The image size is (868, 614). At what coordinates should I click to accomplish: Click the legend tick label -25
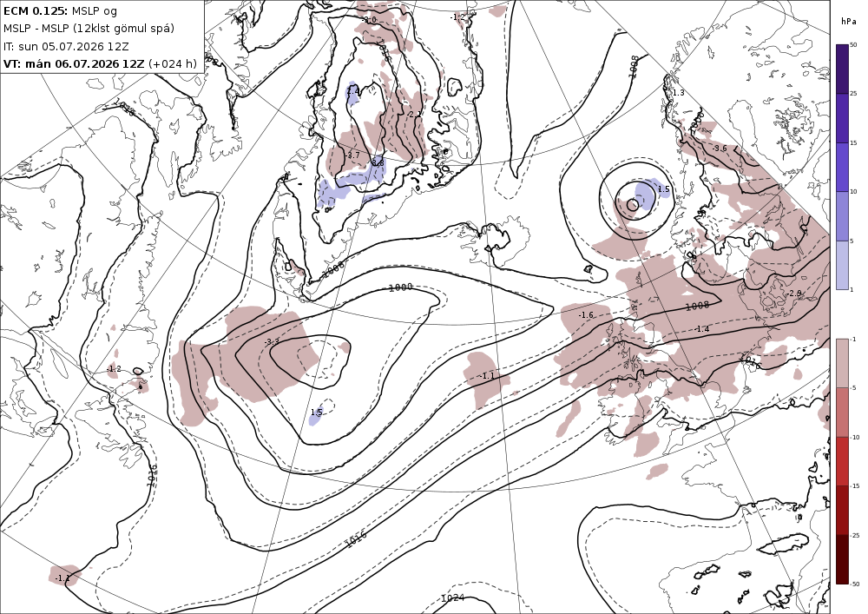point(855,535)
